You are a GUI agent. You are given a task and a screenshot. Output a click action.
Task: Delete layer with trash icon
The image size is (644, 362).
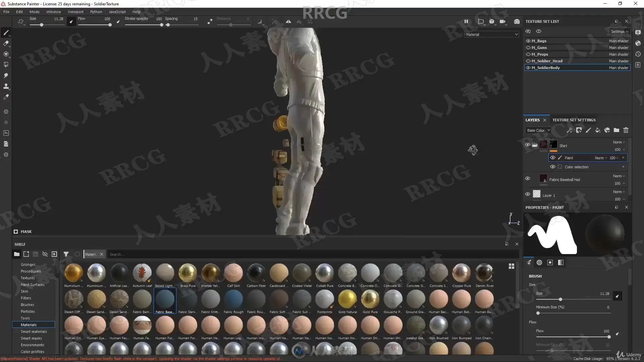point(626,130)
